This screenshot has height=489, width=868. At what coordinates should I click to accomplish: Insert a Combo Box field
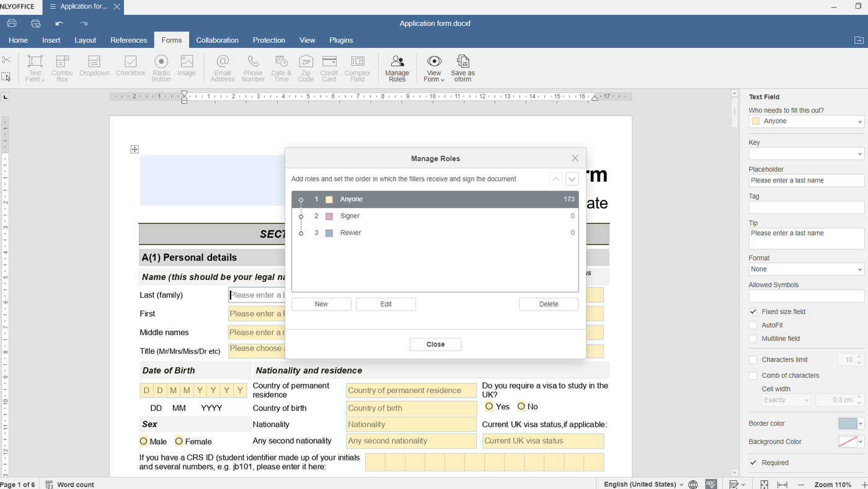tap(61, 67)
